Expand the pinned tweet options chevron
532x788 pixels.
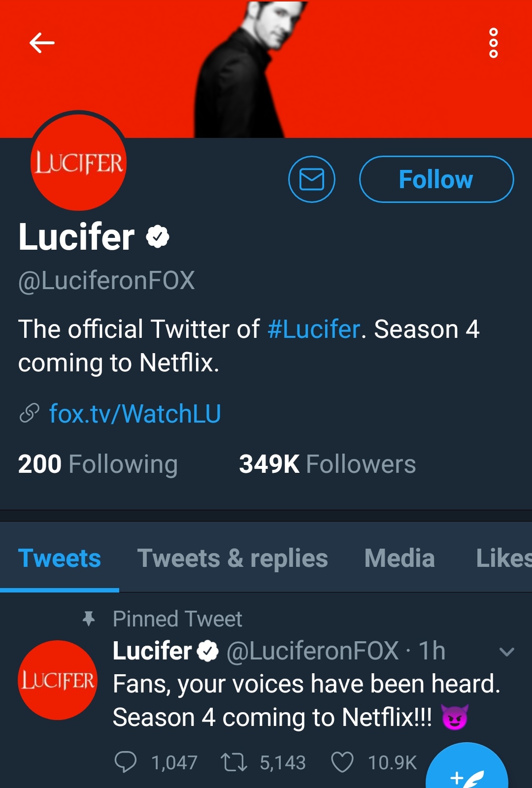tap(506, 652)
